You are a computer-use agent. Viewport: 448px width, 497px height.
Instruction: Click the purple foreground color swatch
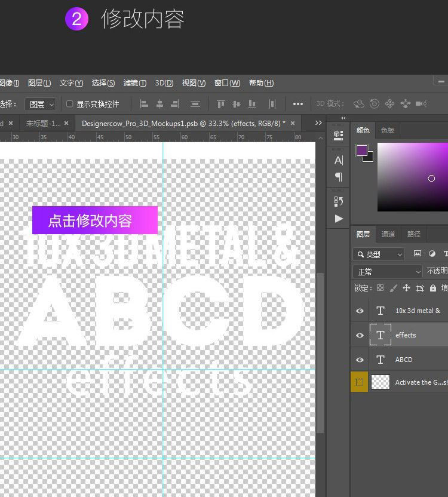point(362,151)
